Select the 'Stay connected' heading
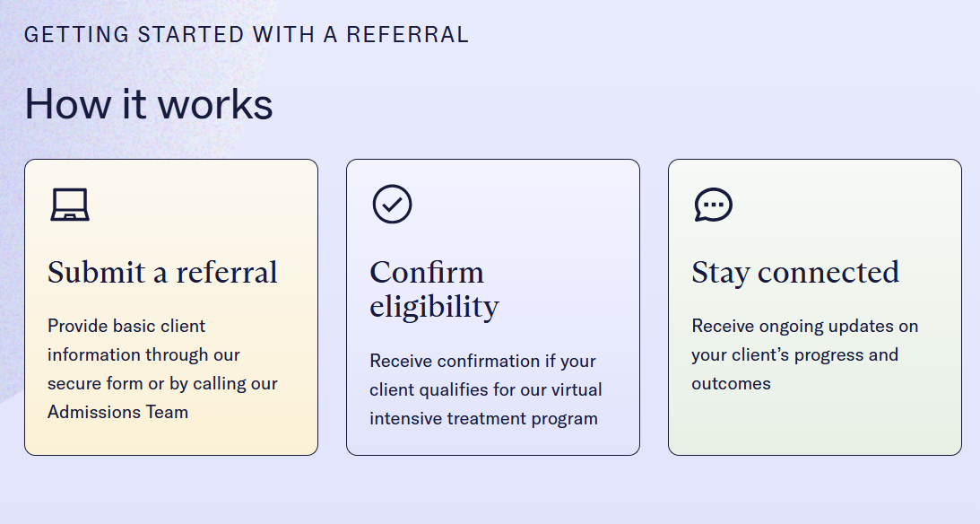Viewport: 980px width, 524px height. coord(795,273)
